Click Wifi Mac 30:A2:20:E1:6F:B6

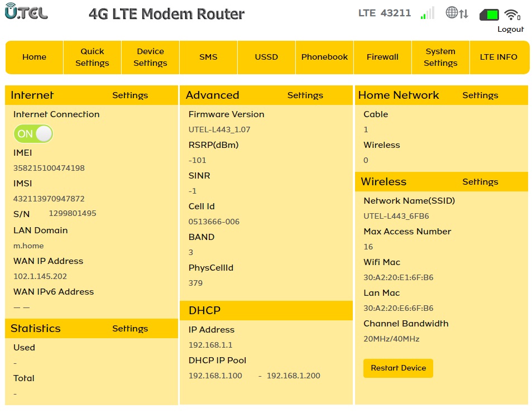coord(399,277)
